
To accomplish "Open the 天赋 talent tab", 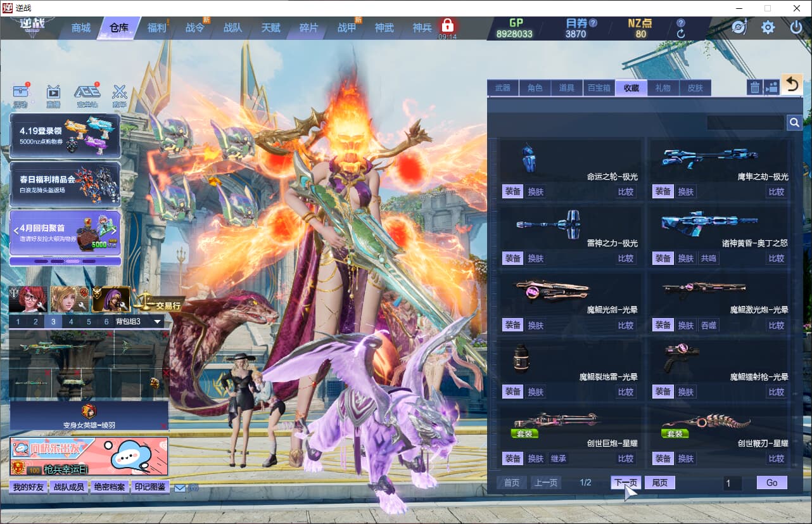I will 270,28.
